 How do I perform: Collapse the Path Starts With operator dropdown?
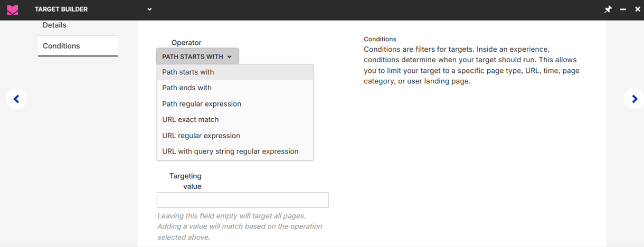(197, 56)
